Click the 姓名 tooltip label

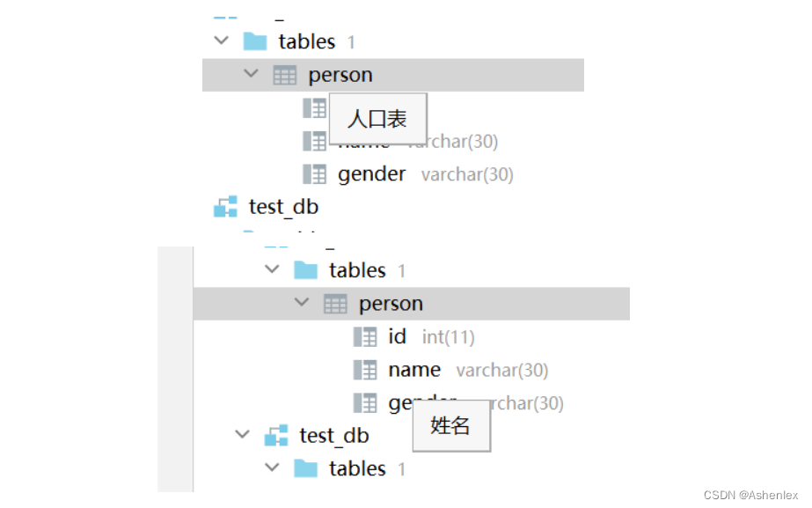pos(451,425)
